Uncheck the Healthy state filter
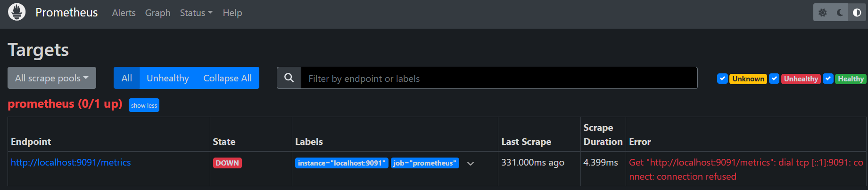 pos(828,79)
